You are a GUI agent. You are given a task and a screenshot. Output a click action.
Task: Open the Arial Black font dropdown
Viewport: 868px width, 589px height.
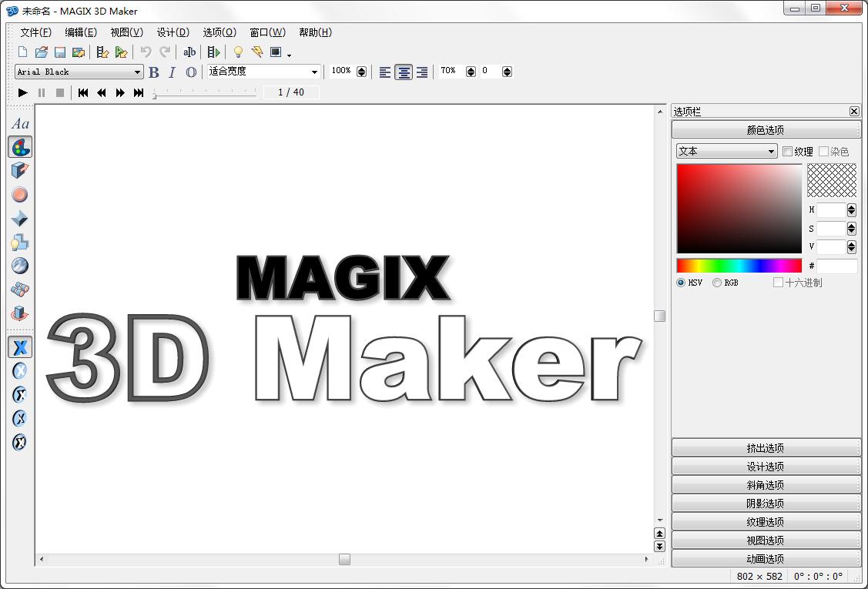[x=79, y=72]
